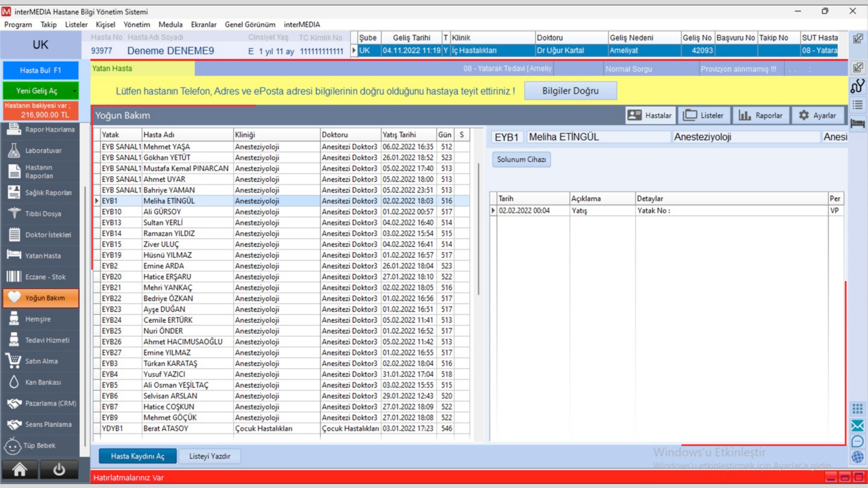
Task: Open the chat bubble icon
Action: pyautogui.click(x=857, y=441)
